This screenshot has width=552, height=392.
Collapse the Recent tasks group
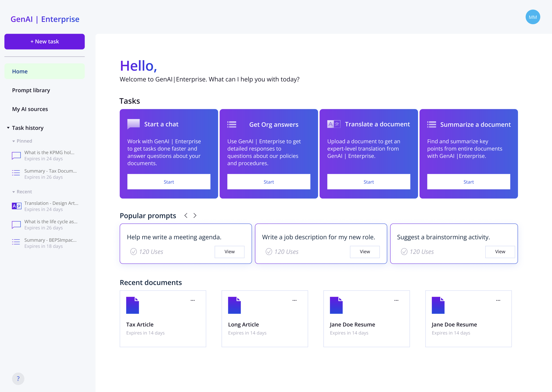[14, 192]
